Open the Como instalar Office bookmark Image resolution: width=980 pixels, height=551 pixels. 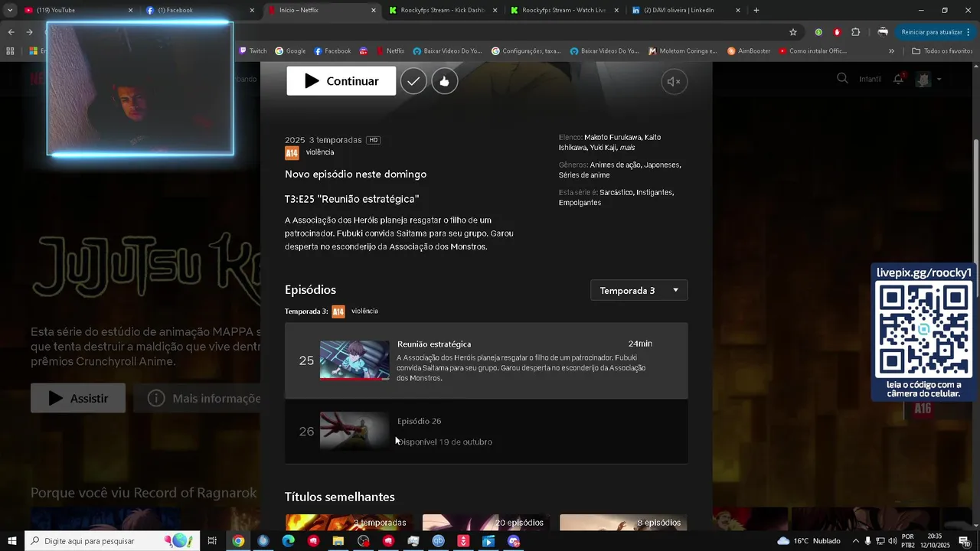812,51
